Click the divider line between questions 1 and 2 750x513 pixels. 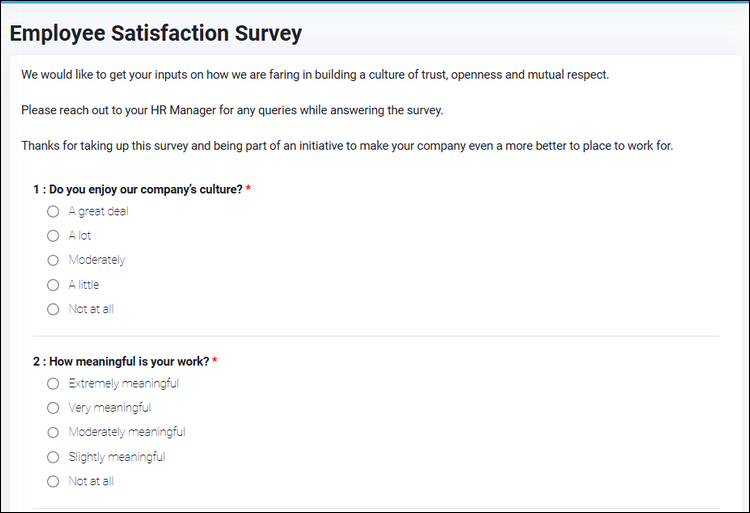pos(376,336)
